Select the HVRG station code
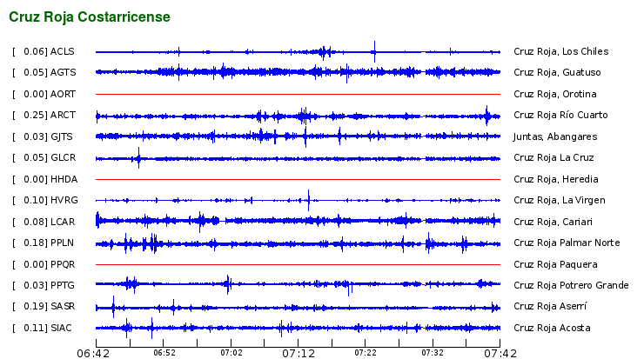This screenshot has width=644, height=359. [64, 200]
